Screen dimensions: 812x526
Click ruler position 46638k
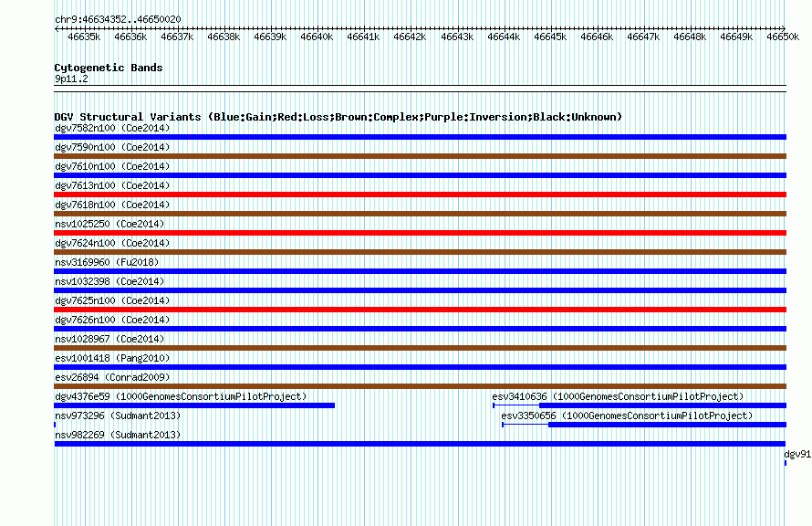pyautogui.click(x=224, y=37)
